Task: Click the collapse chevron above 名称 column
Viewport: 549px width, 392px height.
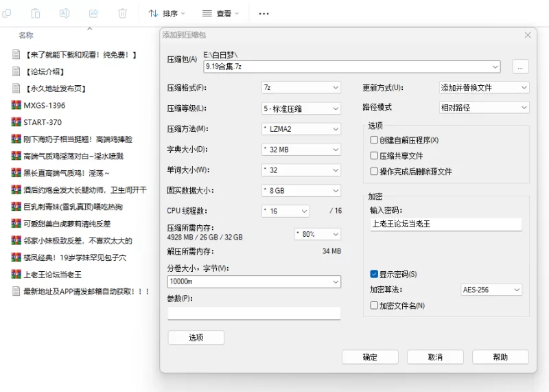Action: 90,28
